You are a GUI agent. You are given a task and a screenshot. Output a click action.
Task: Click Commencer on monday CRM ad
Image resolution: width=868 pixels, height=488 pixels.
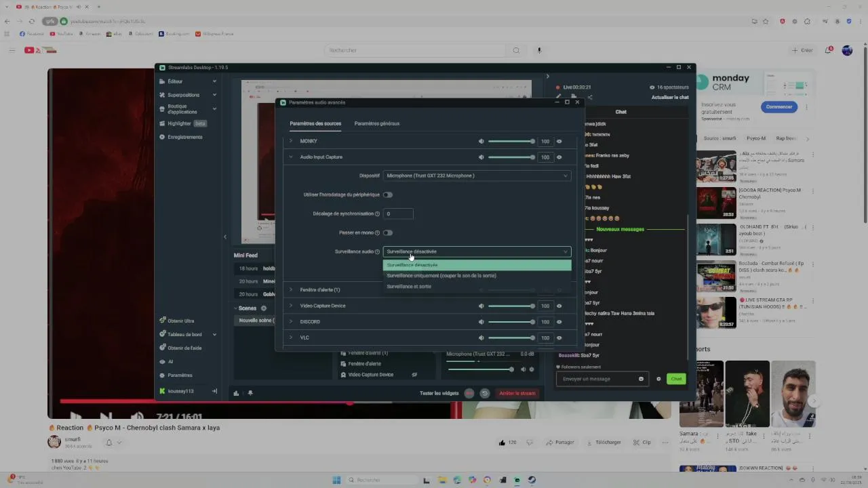(x=779, y=107)
